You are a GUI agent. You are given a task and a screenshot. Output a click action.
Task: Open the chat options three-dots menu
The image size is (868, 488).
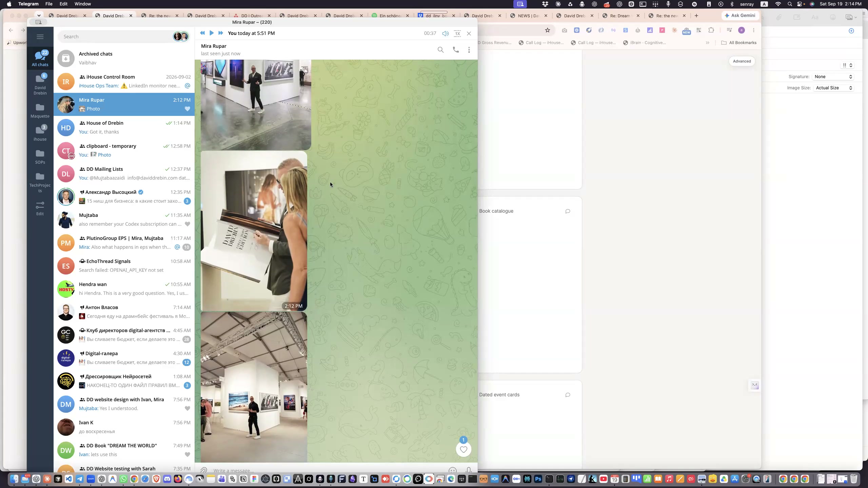469,50
